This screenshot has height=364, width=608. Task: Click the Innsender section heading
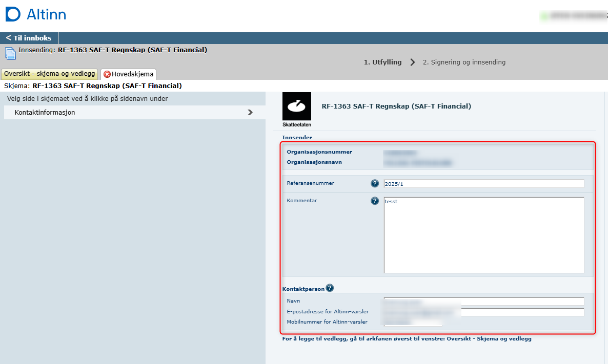pos(297,138)
